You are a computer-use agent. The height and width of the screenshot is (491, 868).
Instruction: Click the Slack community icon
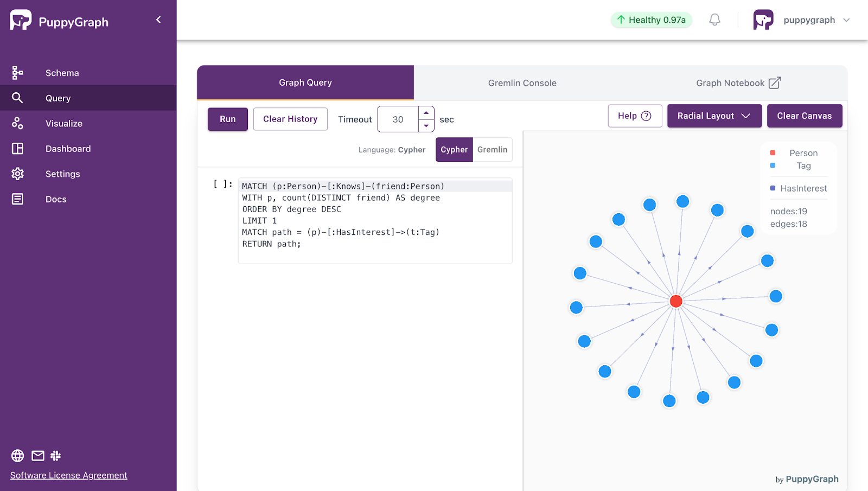[55, 456]
